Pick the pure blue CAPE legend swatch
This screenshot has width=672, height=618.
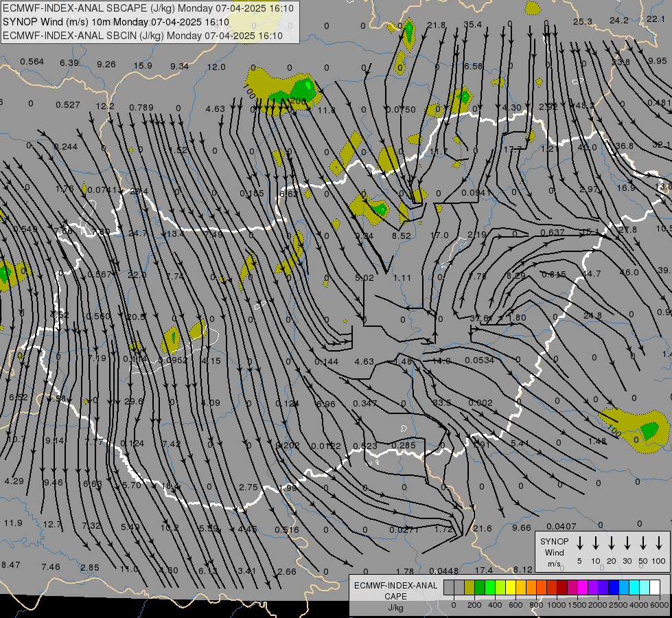tap(614, 588)
